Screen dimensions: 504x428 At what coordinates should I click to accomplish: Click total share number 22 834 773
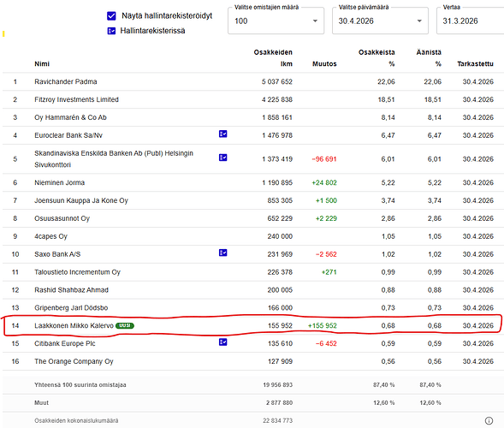278,420
